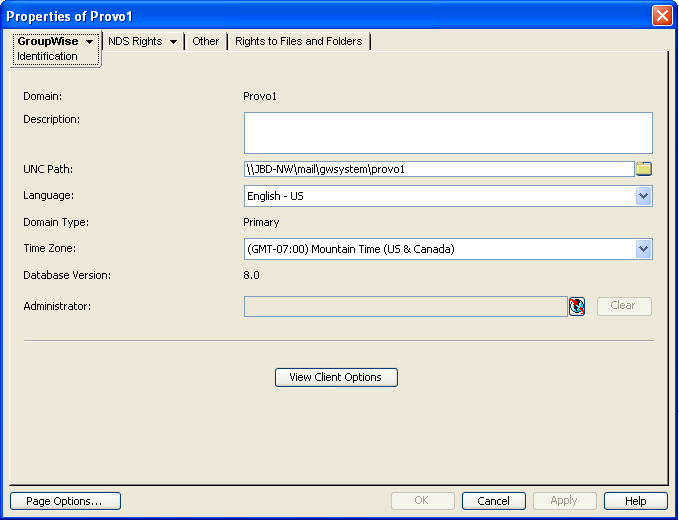Open Page Options dialog
The image size is (679, 520).
click(x=65, y=501)
